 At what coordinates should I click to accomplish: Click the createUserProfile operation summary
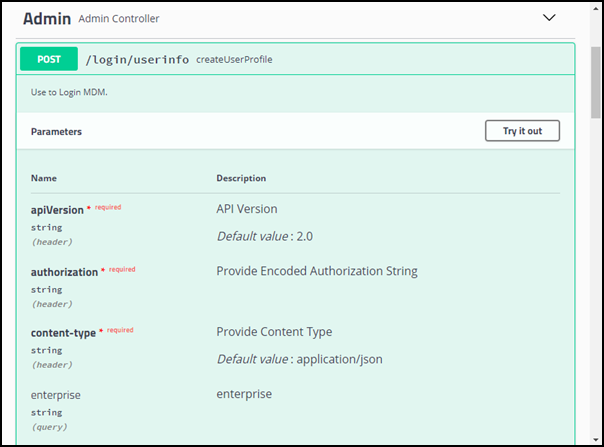point(234,60)
